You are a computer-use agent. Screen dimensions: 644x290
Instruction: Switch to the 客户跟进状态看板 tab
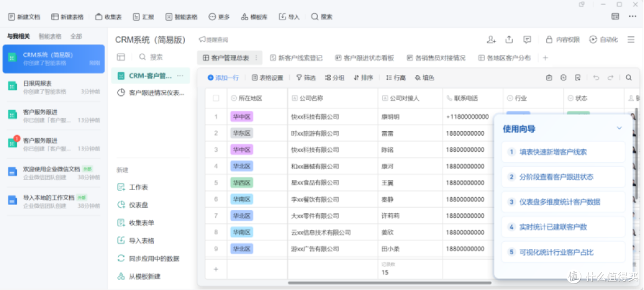click(365, 58)
